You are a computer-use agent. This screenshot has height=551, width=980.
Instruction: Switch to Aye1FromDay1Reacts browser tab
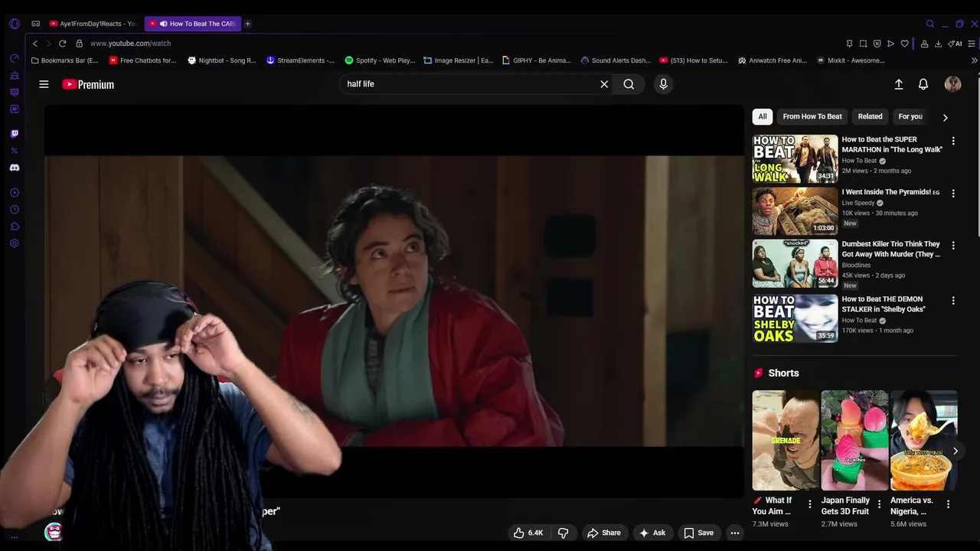coord(92,24)
